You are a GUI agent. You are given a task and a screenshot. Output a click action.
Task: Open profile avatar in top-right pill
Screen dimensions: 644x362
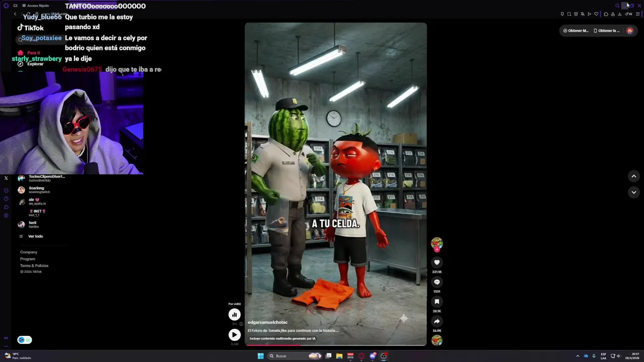coord(629,31)
